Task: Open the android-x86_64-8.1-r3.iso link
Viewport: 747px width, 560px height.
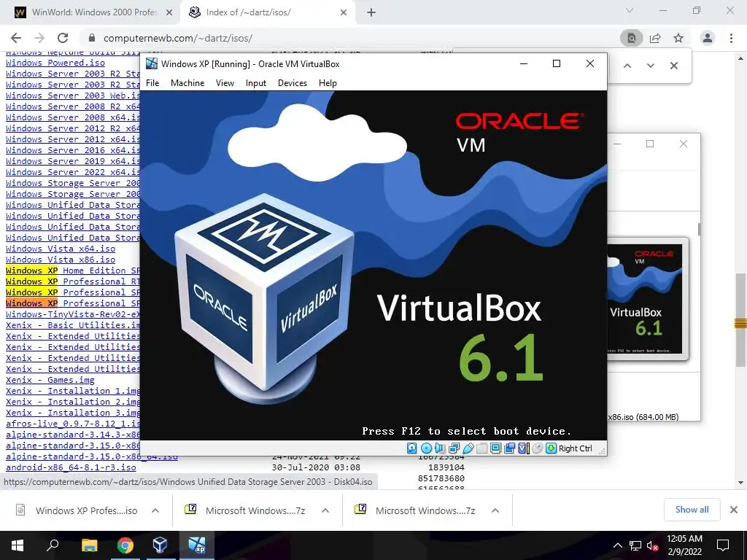Action: click(71, 467)
